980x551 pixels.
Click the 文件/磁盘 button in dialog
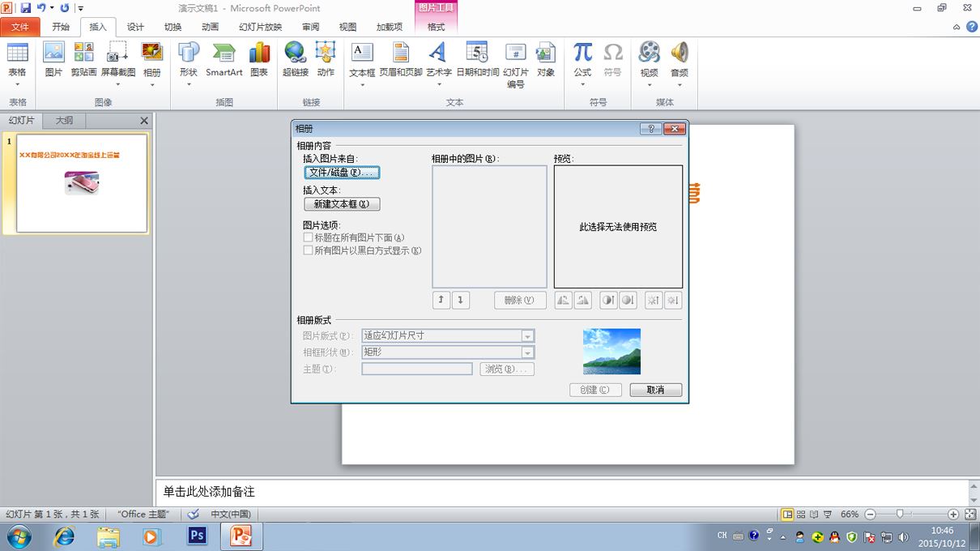(x=342, y=173)
